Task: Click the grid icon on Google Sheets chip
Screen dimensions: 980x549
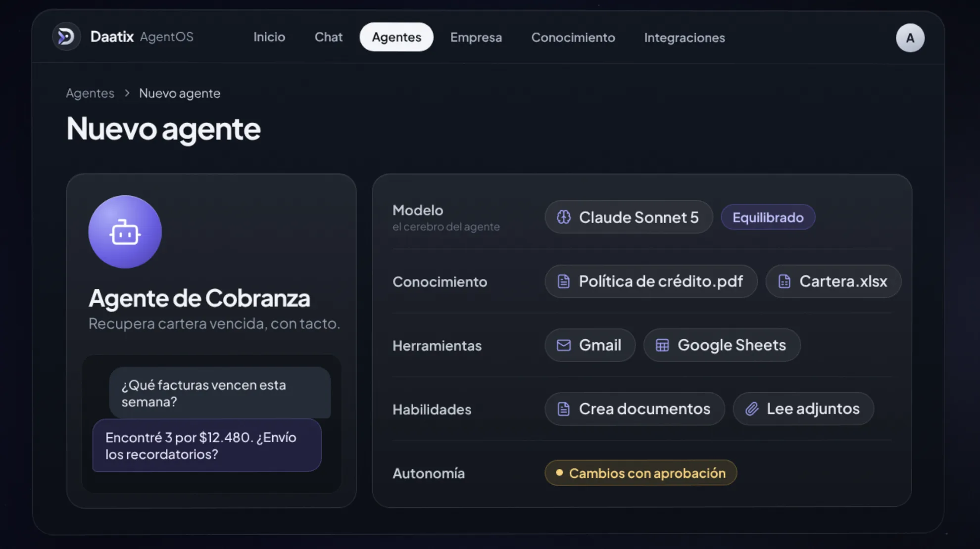Action: tap(662, 345)
